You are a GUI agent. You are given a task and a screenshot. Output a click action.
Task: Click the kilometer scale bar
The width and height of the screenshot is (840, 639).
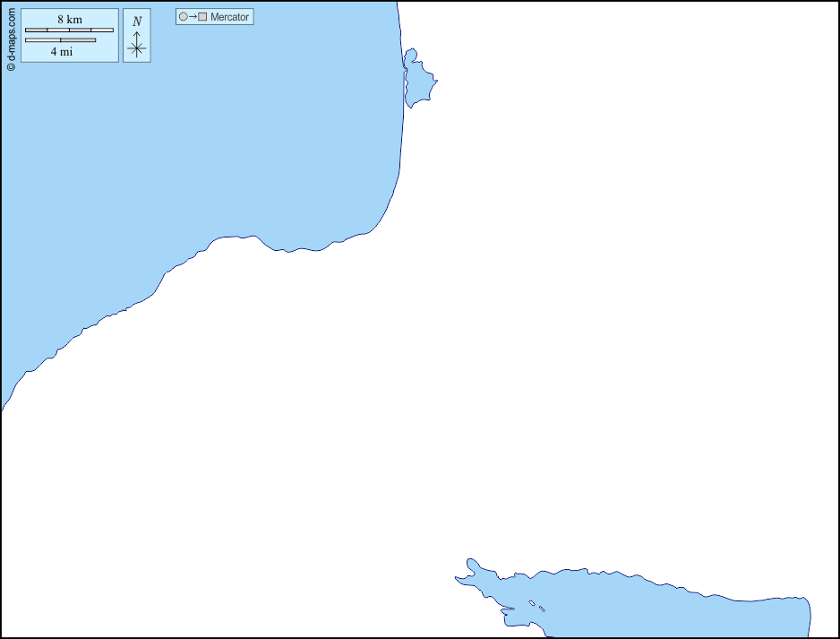point(69,30)
